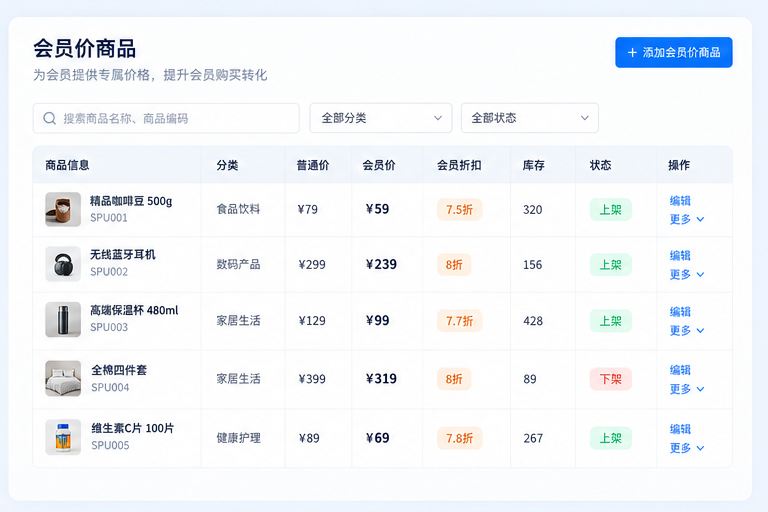Open the 维生素C片 100片 product thumbnail
This screenshot has height=512, width=768.
tap(63, 437)
